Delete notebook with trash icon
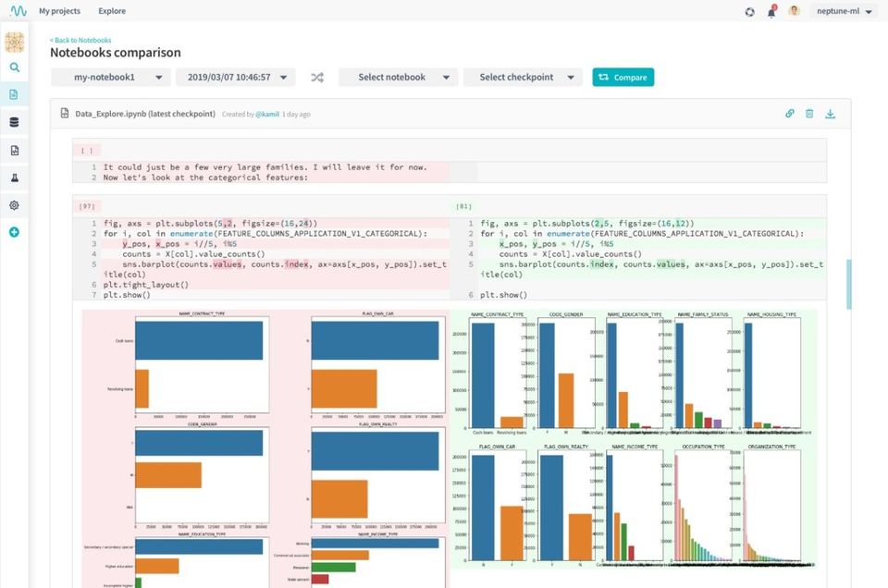The width and height of the screenshot is (888, 588). click(x=810, y=114)
